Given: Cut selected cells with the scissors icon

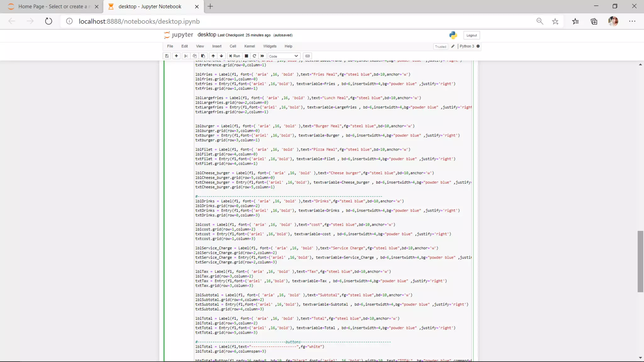Looking at the screenshot, I should (186, 56).
